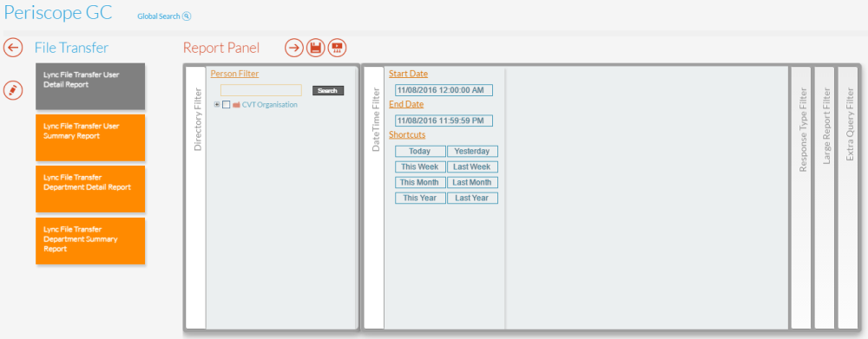Tick the CVT Organisation checkbox
Image resolution: width=868 pixels, height=339 pixels.
pyautogui.click(x=226, y=105)
